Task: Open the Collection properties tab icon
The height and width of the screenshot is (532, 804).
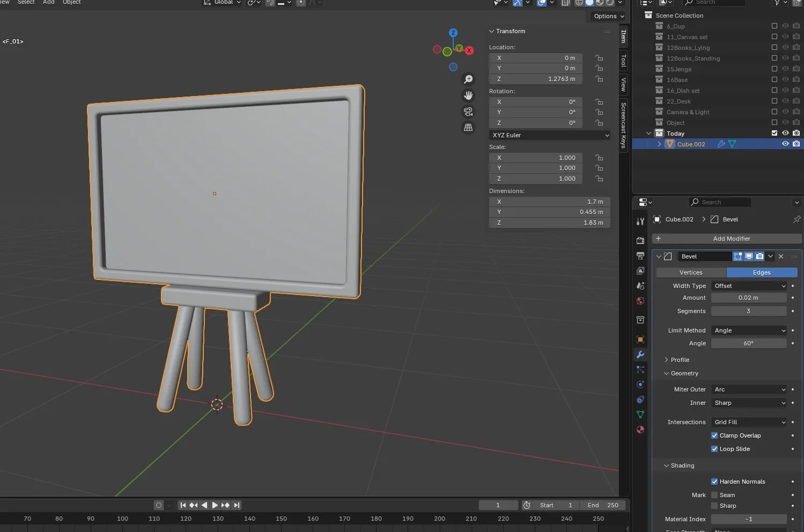Action: pos(640,320)
